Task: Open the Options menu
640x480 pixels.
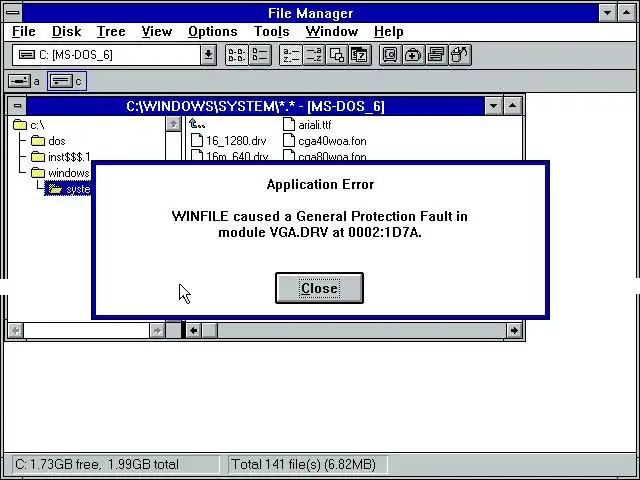Action: coord(213,31)
